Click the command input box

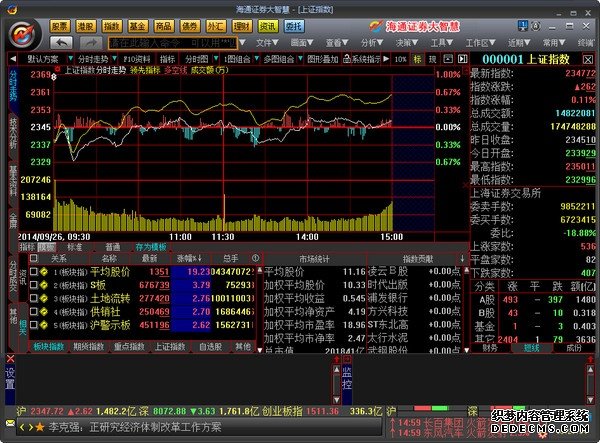point(173,43)
